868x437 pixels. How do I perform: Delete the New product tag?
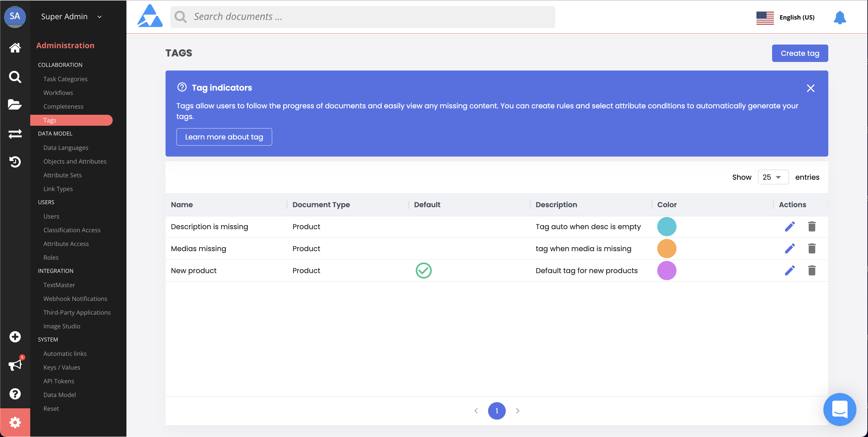click(812, 270)
